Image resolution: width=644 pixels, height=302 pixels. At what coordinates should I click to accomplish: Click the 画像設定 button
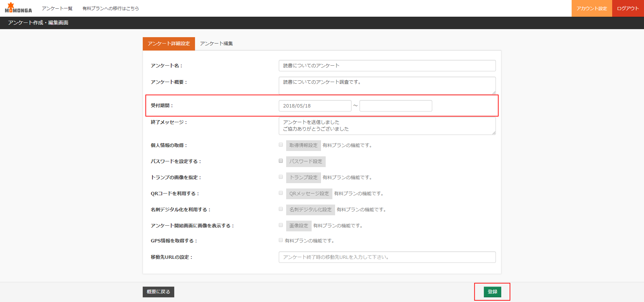coord(299,226)
